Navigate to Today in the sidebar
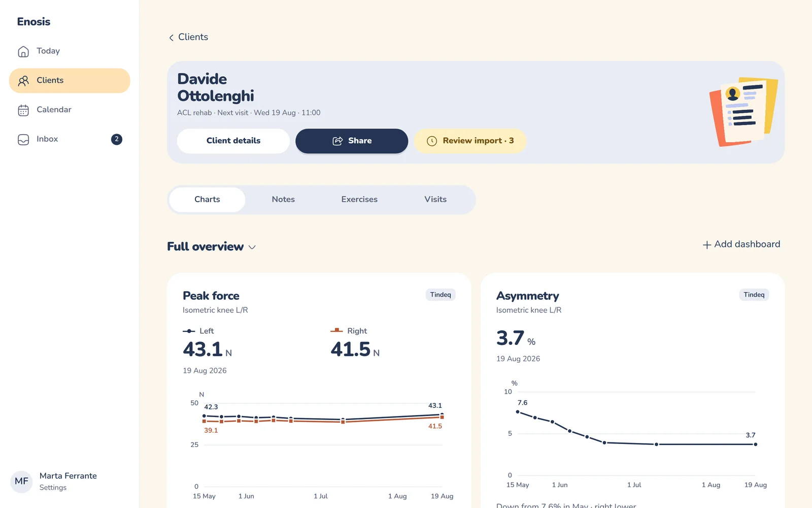The width and height of the screenshot is (812, 508). [x=70, y=51]
